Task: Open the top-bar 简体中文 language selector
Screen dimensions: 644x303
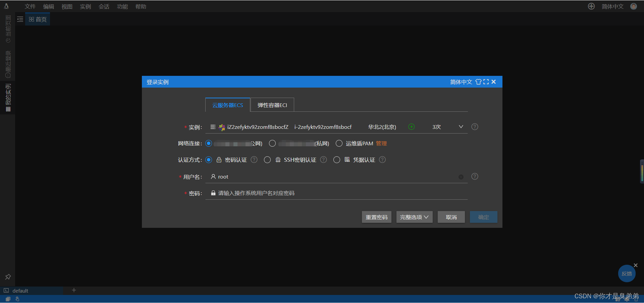Action: click(612, 6)
